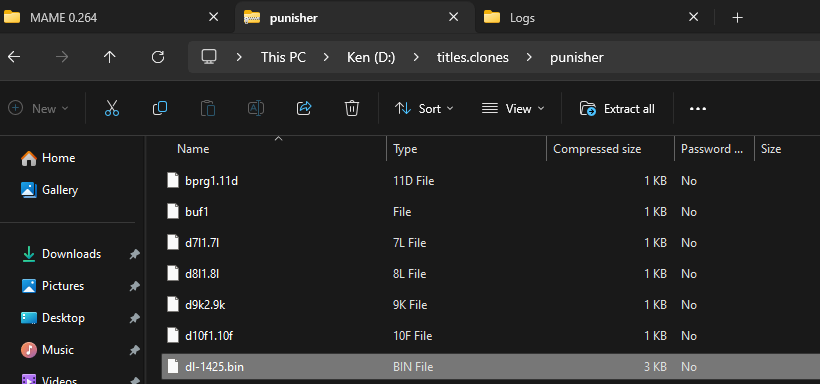The image size is (820, 384).
Task: Select the buf1 file icon
Action: coord(173,211)
